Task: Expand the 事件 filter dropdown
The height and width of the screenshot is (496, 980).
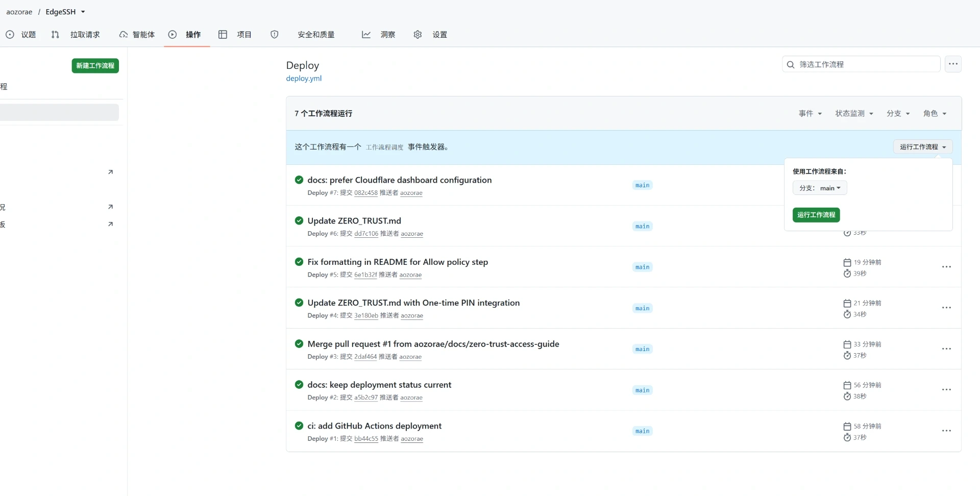Action: [x=810, y=113]
